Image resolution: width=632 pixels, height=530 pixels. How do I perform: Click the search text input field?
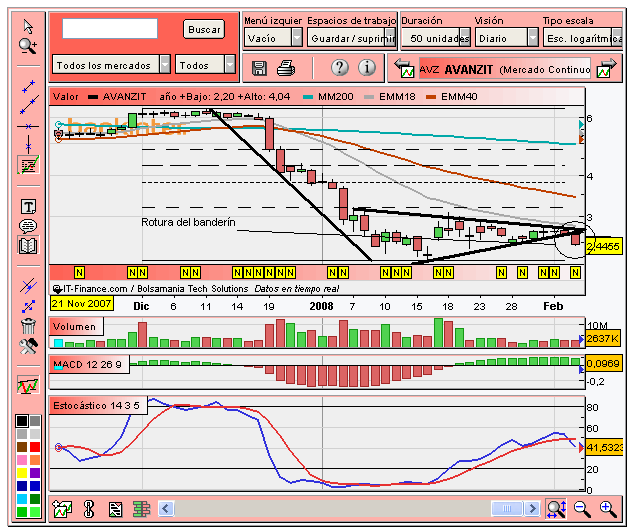click(110, 28)
